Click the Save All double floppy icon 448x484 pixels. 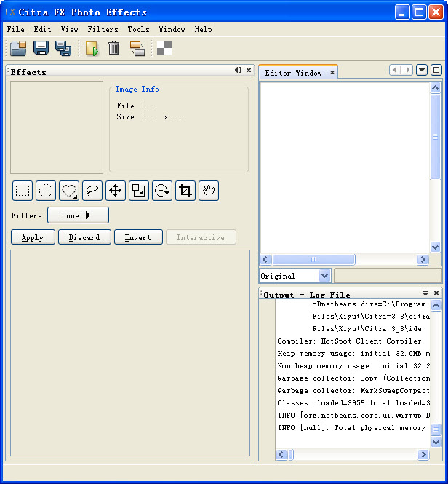point(63,49)
